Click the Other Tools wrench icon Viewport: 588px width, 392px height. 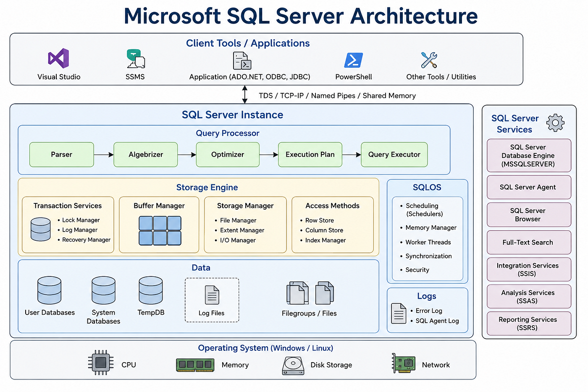click(429, 60)
